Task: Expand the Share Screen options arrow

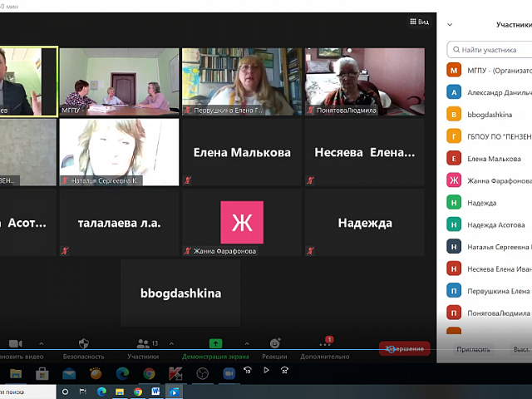Action: tap(246, 343)
